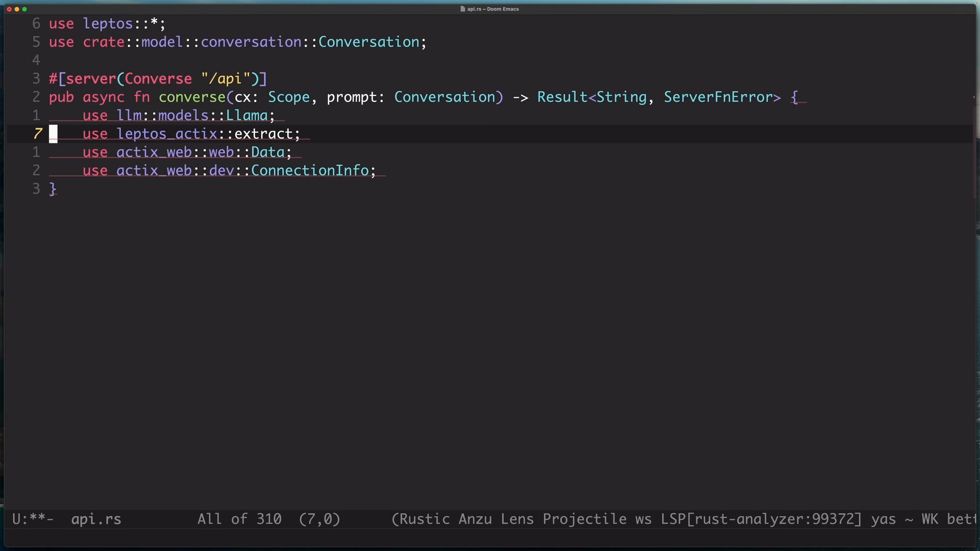Click the document icon in the title bar

[462, 9]
